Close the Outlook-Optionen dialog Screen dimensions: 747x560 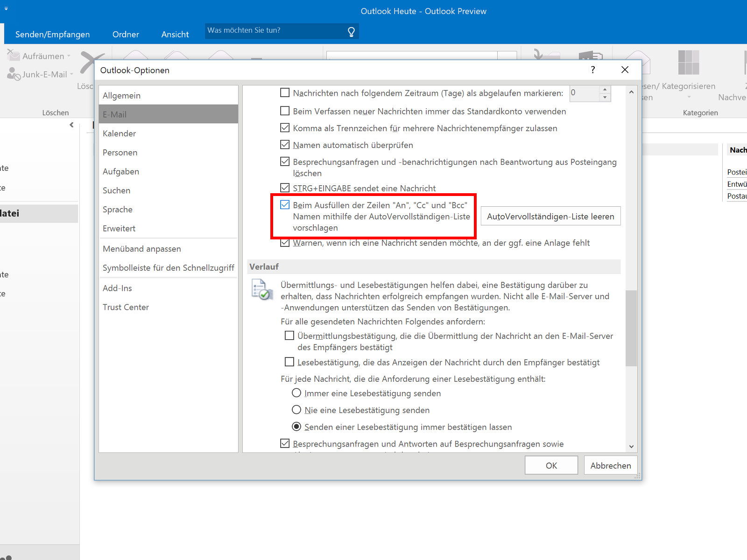[x=625, y=70]
